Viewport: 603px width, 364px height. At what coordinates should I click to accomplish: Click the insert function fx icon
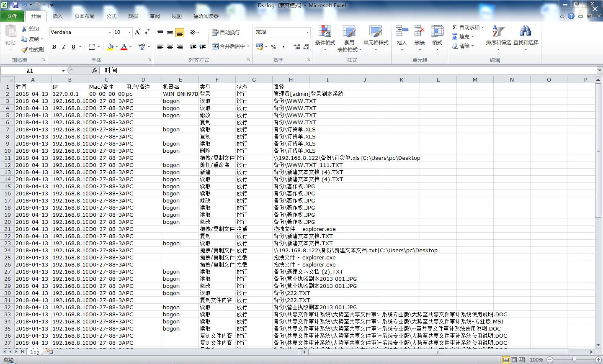(95, 70)
